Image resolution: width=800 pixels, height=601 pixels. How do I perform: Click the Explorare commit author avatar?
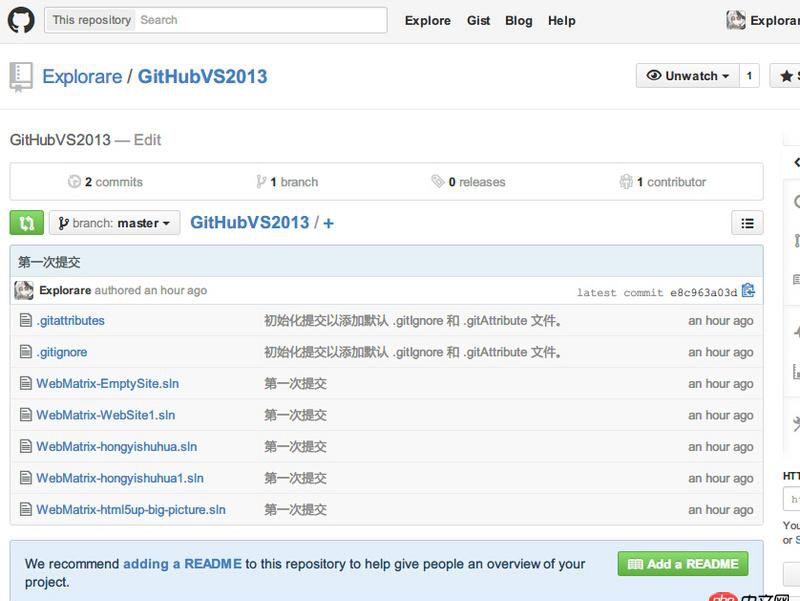click(x=24, y=290)
